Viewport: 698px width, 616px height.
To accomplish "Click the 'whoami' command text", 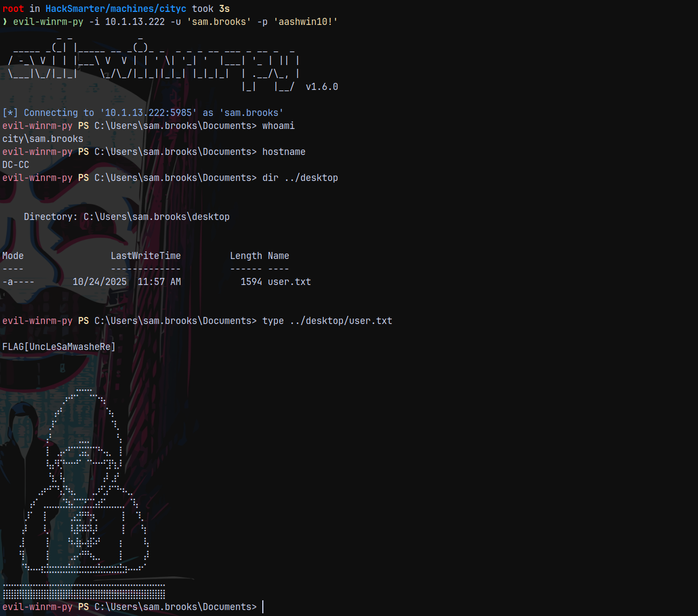I will tap(278, 126).
